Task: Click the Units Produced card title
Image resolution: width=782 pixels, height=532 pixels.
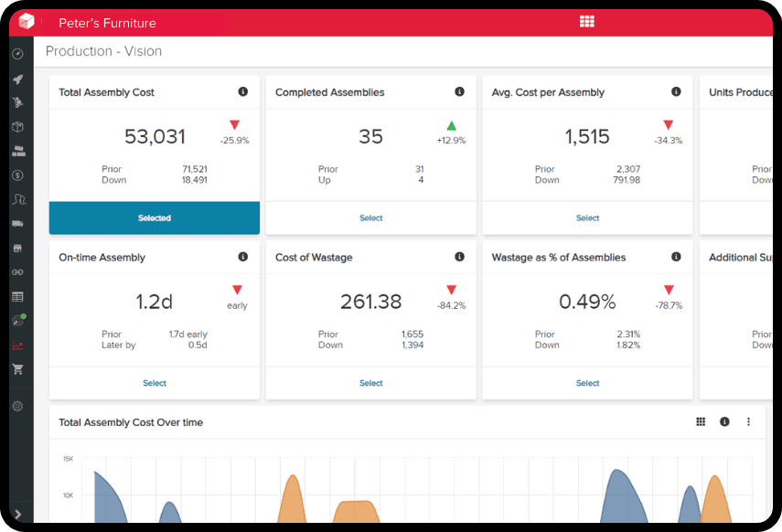Action: pyautogui.click(x=741, y=92)
